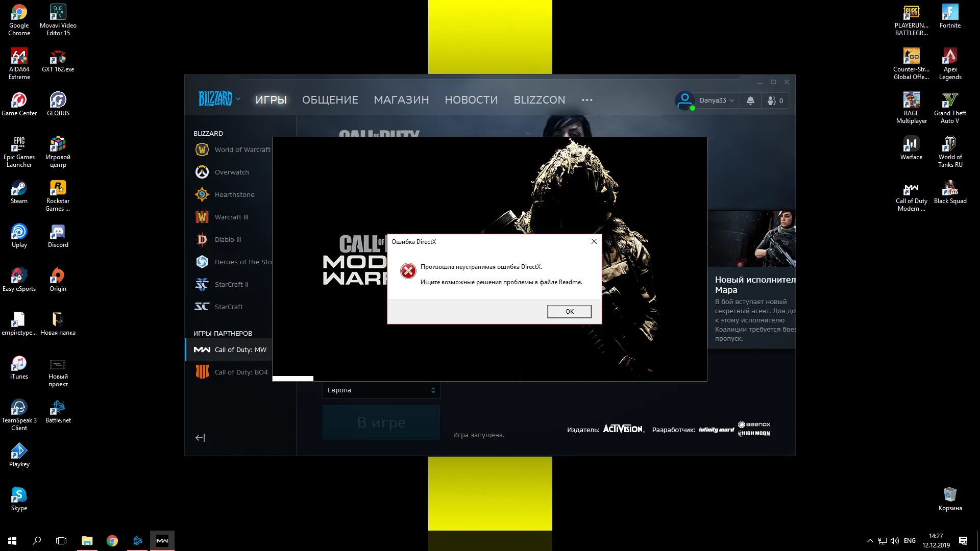Show hidden system tray icons
The height and width of the screenshot is (551, 980).
pyautogui.click(x=870, y=541)
